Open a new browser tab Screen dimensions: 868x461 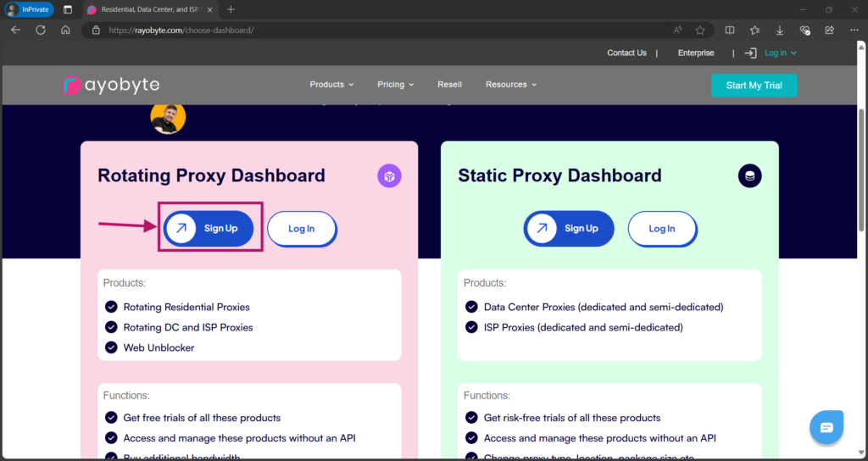click(231, 9)
